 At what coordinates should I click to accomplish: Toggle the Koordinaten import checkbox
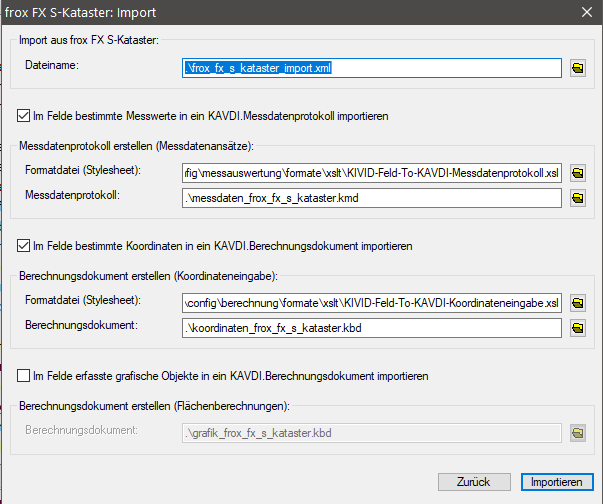tap(25, 245)
